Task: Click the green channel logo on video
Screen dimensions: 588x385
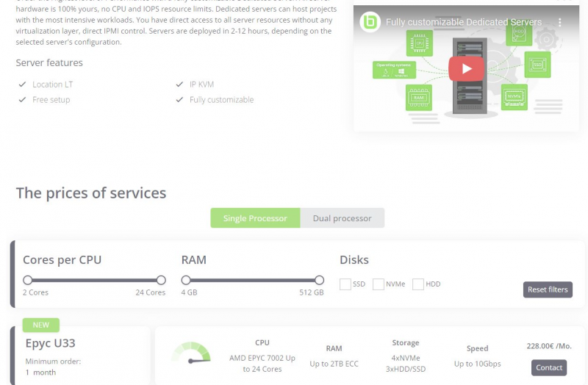Action: pos(370,22)
